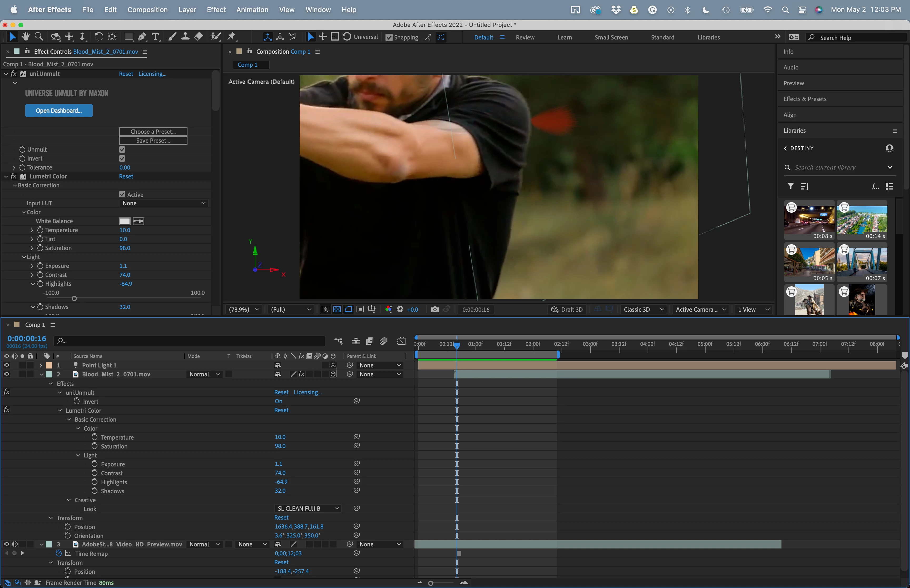Select the Rotation tool
Viewport: 910px width, 588px height.
point(98,37)
